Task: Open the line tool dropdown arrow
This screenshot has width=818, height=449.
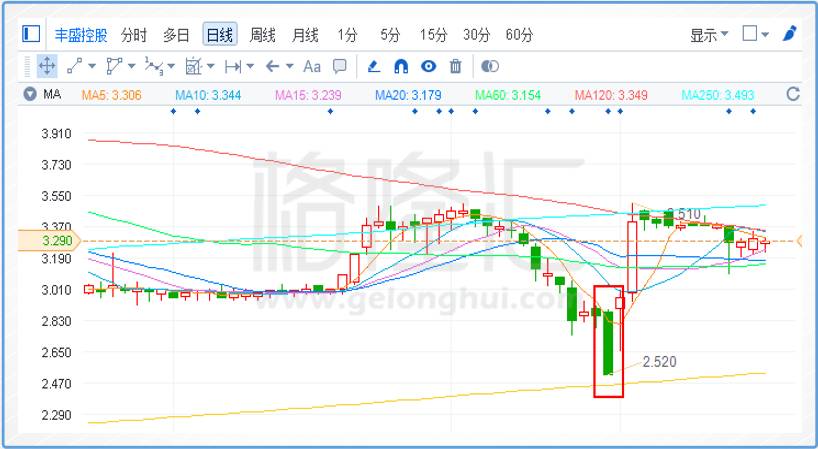Action: tap(92, 66)
